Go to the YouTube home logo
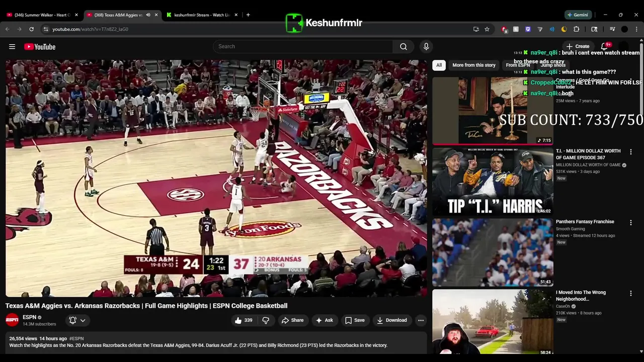644x362 pixels. (x=40, y=47)
